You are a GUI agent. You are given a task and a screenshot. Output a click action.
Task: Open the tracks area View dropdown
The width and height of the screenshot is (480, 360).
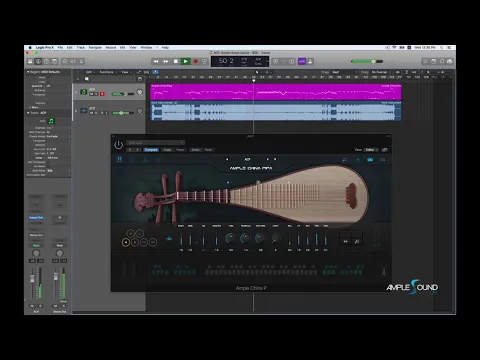(x=125, y=72)
